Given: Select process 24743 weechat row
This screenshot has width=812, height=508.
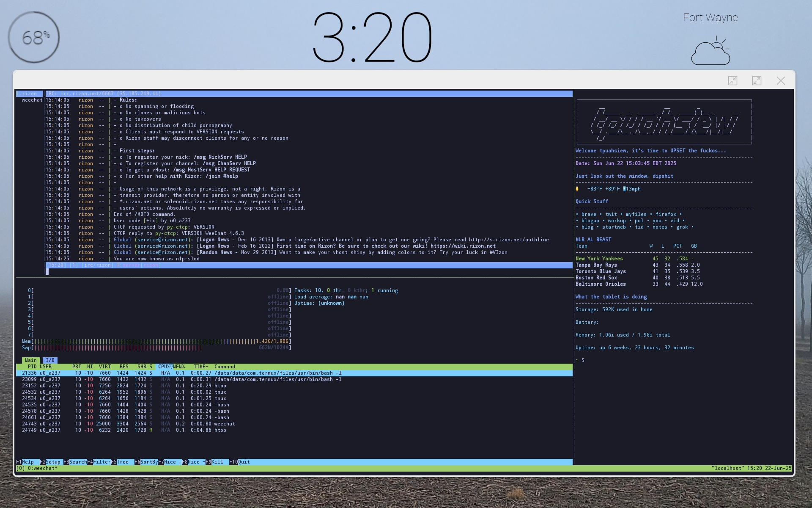Looking at the screenshot, I should tap(294, 424).
